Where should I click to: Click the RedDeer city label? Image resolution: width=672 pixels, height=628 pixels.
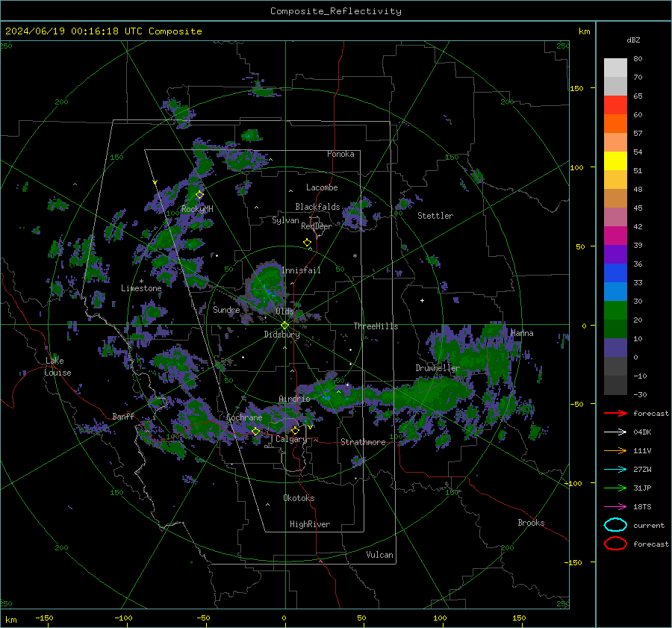317,226
